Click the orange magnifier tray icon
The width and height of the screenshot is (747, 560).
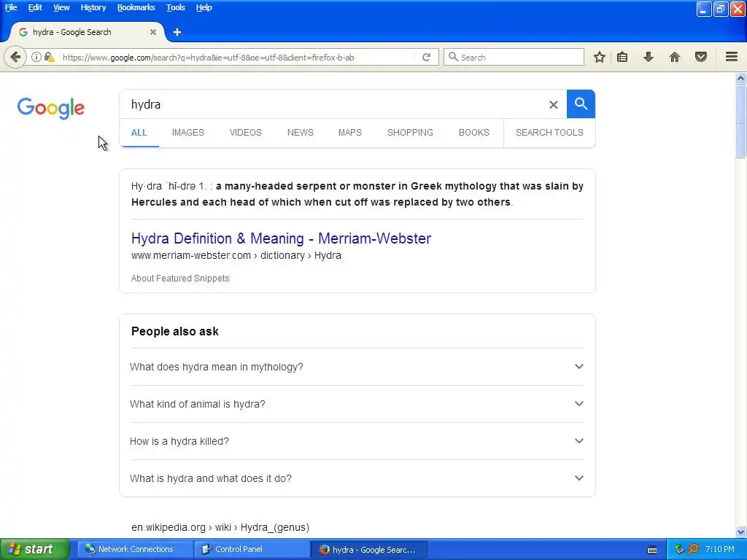pos(693,550)
